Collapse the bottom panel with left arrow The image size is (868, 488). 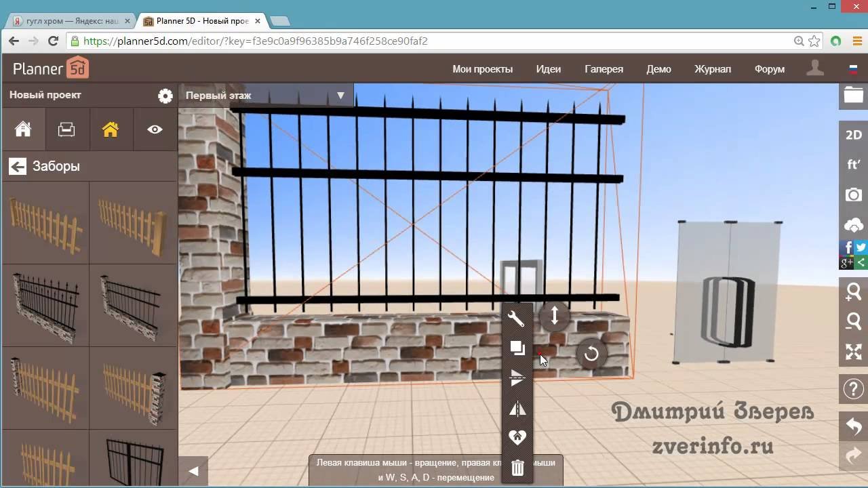pos(193,471)
